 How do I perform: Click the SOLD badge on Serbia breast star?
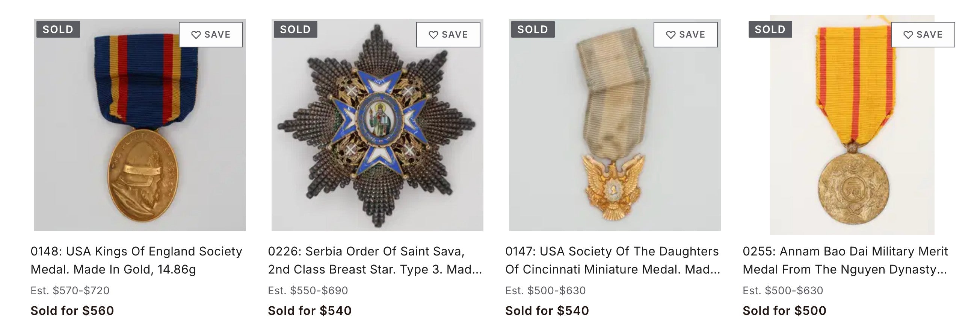click(296, 29)
